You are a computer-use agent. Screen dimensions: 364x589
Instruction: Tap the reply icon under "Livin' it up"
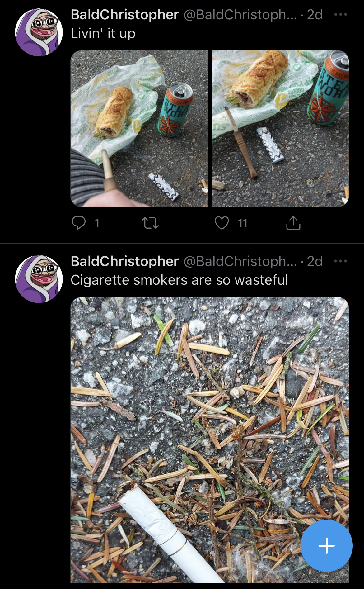coord(78,223)
